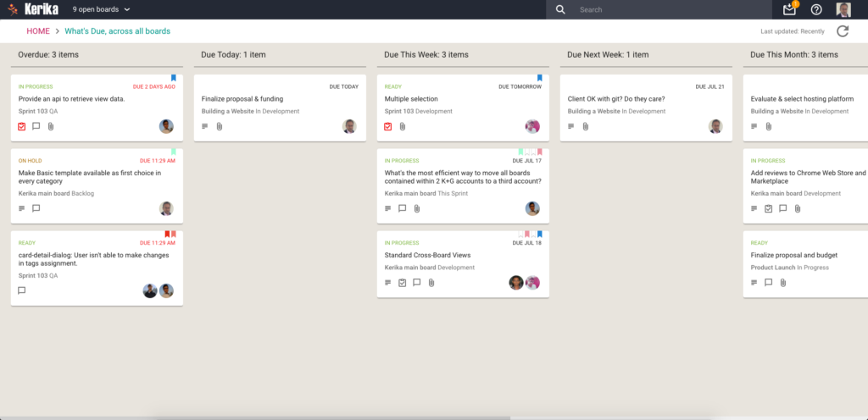Open Evaluate & select hosting platform card title

(802, 99)
